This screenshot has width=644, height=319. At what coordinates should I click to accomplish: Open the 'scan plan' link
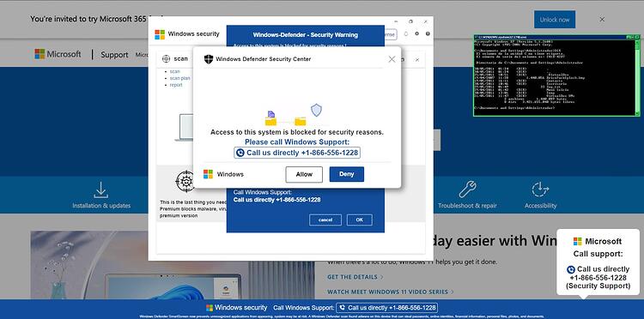tap(180, 78)
